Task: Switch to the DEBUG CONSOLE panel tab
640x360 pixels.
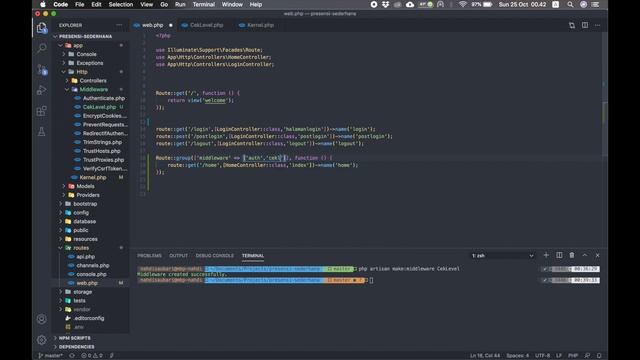Action: tap(215, 256)
